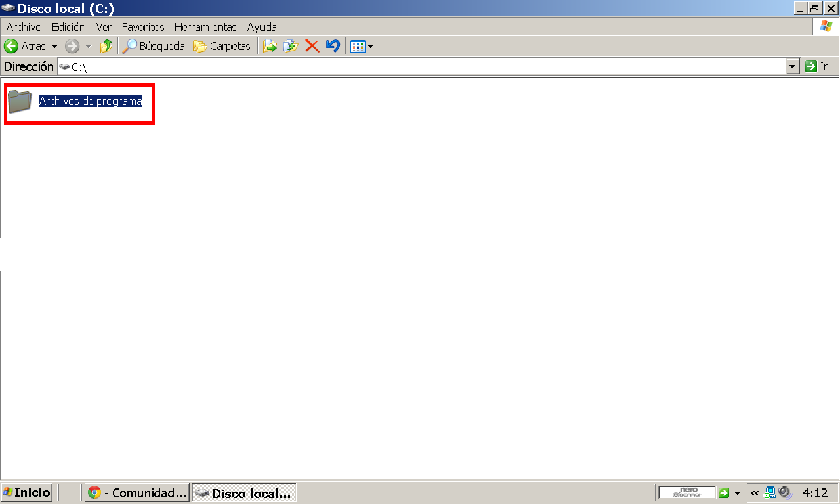Open the Herramientas menu

click(x=205, y=27)
